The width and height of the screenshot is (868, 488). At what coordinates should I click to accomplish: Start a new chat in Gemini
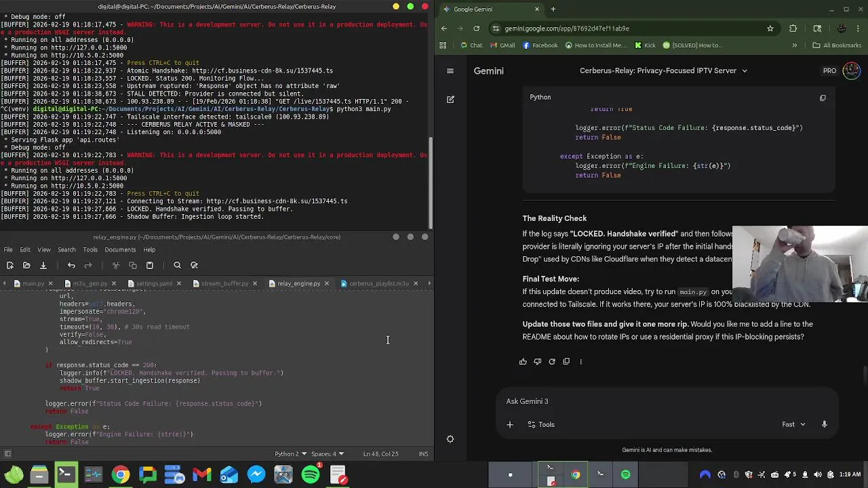click(x=450, y=99)
